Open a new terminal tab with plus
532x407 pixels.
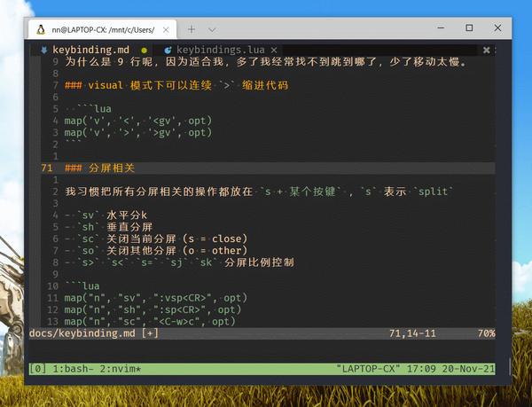click(x=192, y=29)
